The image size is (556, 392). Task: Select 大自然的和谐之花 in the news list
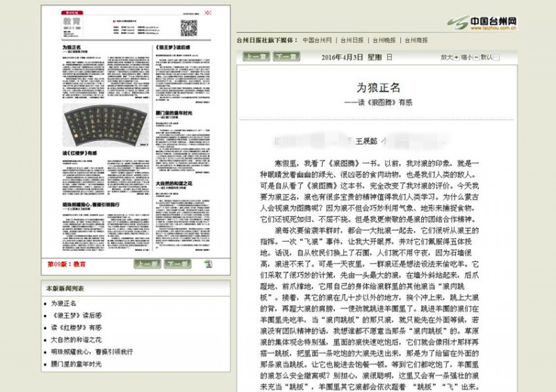(76, 340)
